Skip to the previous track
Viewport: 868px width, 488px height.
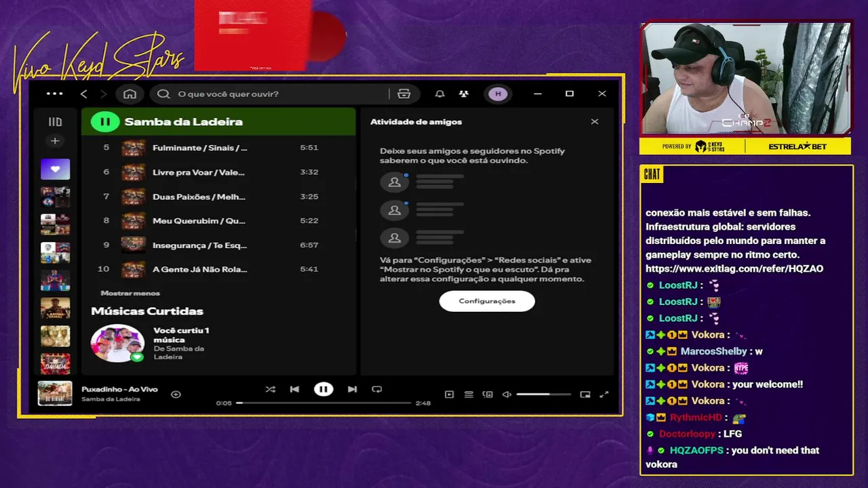294,389
